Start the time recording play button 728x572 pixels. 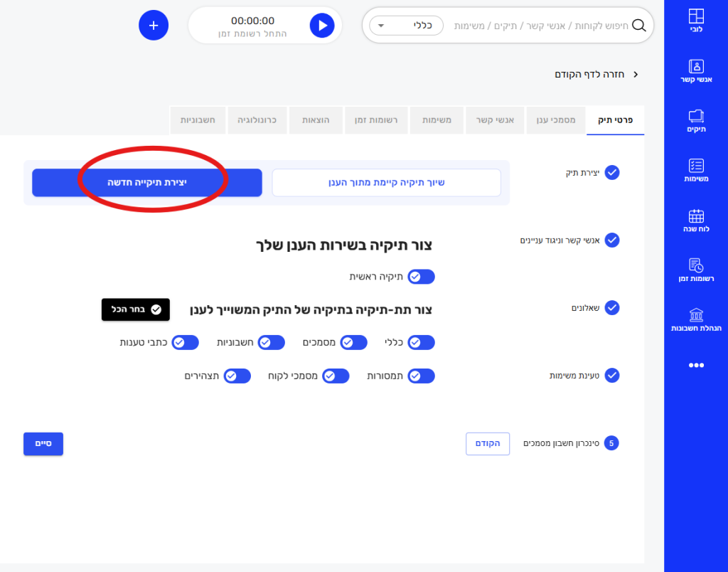click(322, 26)
